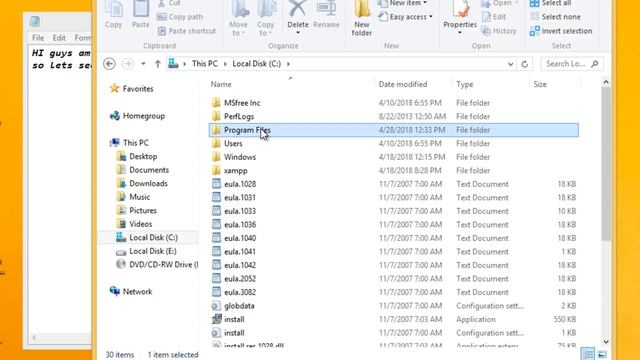This screenshot has height=360, width=640.
Task: Select Local Disk (E:) in navigation pane
Action: click(x=147, y=251)
